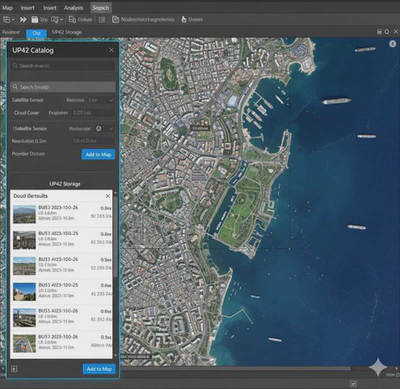400x389 pixels.
Task: Click the BUS7 2023-100-26 result title
Action: coord(58,337)
